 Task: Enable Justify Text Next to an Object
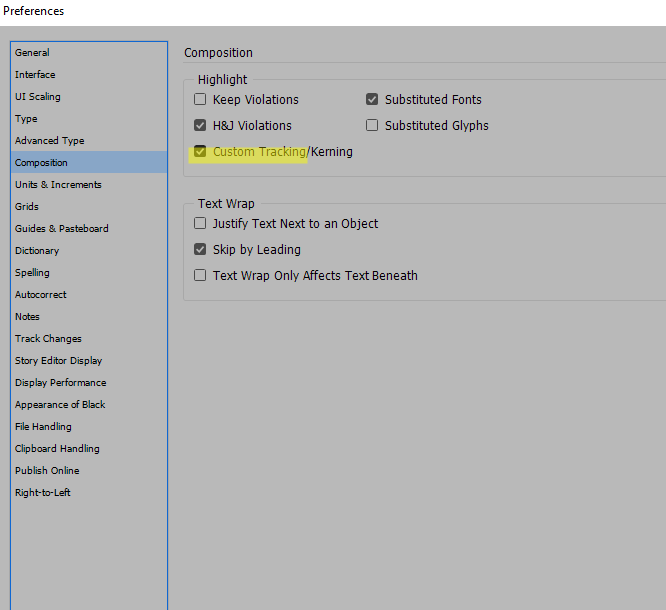201,224
